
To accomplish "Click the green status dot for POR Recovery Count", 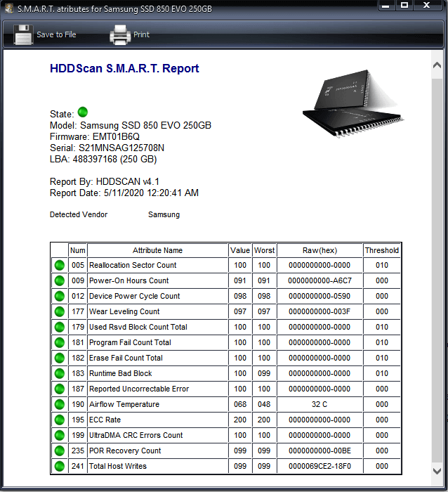I will [x=60, y=451].
